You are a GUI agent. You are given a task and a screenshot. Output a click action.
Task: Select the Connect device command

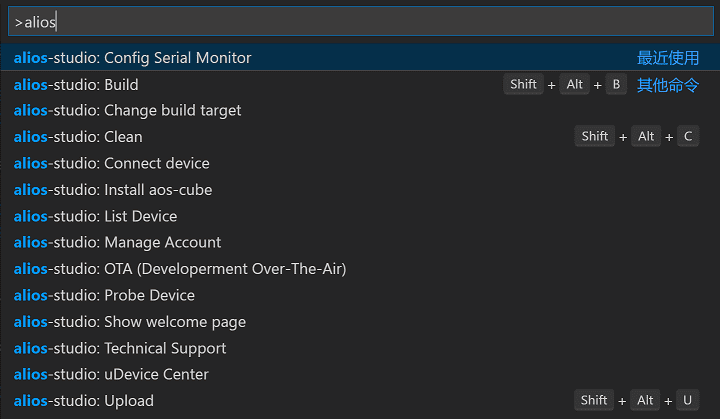[x=112, y=163]
